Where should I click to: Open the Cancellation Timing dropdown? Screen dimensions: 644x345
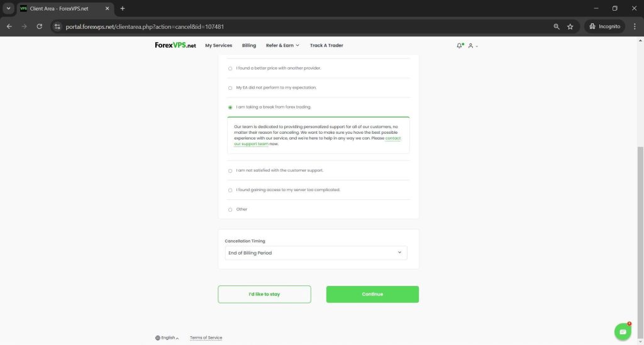coord(316,253)
